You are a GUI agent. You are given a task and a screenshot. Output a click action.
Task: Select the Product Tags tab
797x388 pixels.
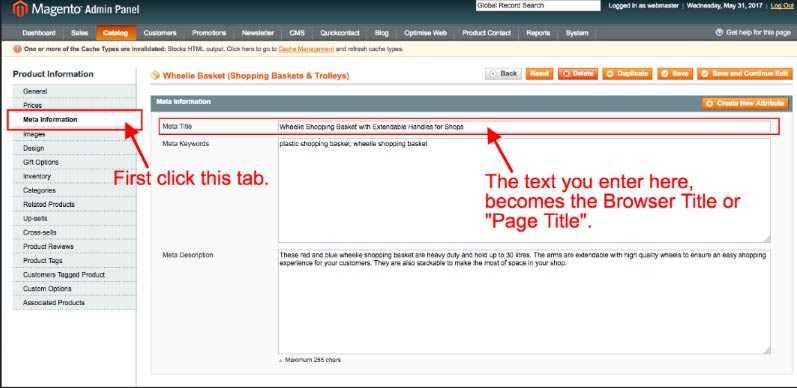point(74,261)
